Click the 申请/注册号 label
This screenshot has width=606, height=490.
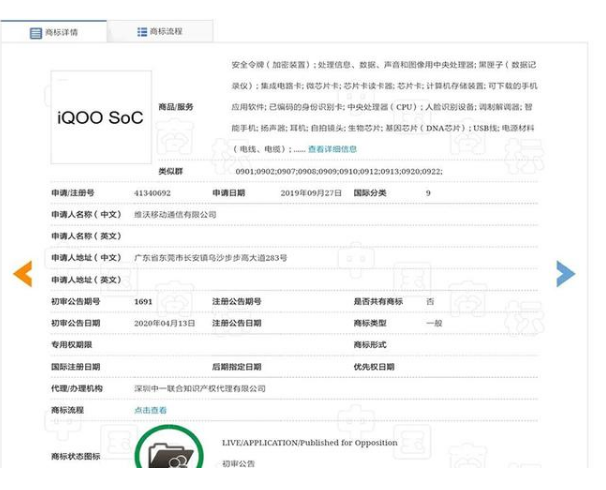pos(73,193)
